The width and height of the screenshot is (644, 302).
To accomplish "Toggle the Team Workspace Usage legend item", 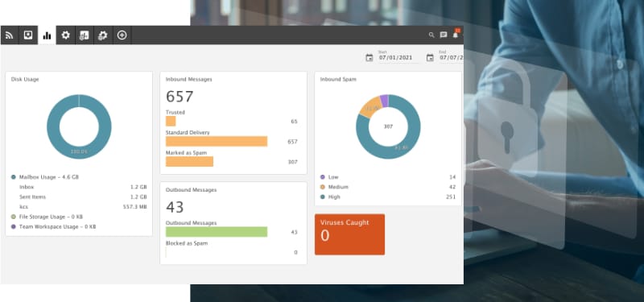I will tap(53, 226).
